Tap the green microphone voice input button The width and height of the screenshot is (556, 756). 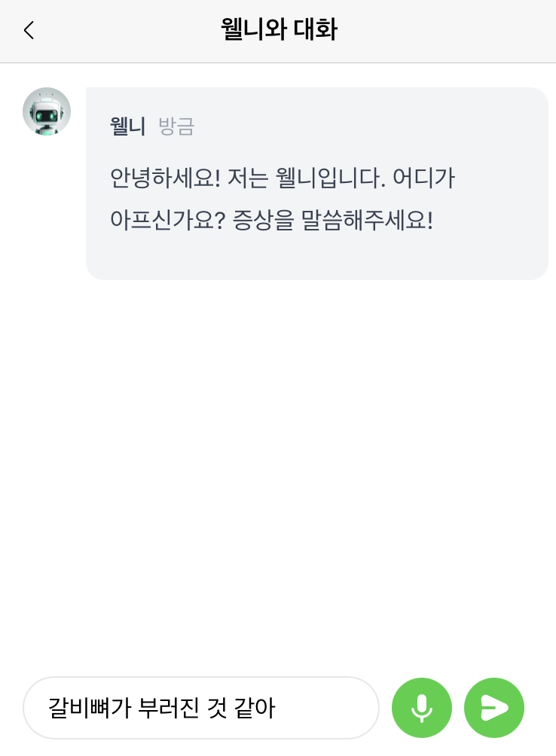tap(421, 708)
